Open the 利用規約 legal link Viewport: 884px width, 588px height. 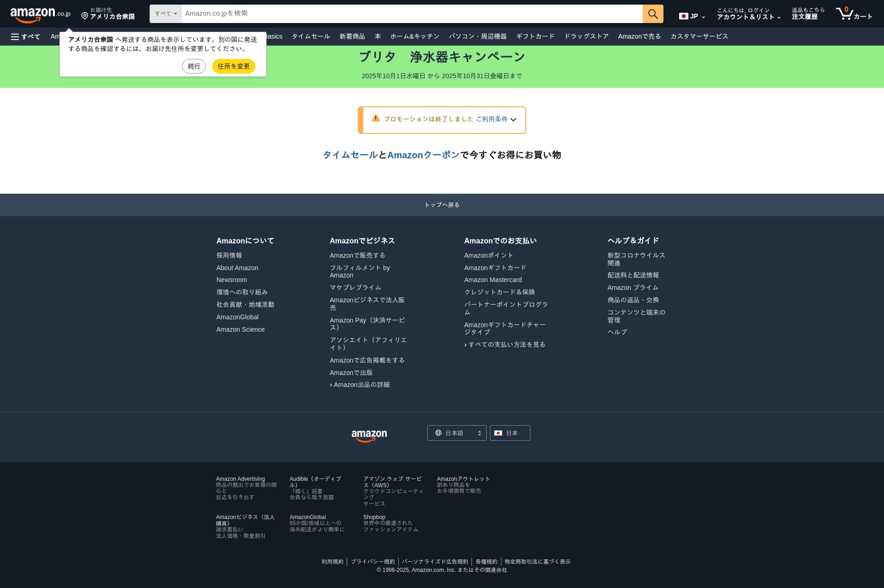(x=332, y=562)
